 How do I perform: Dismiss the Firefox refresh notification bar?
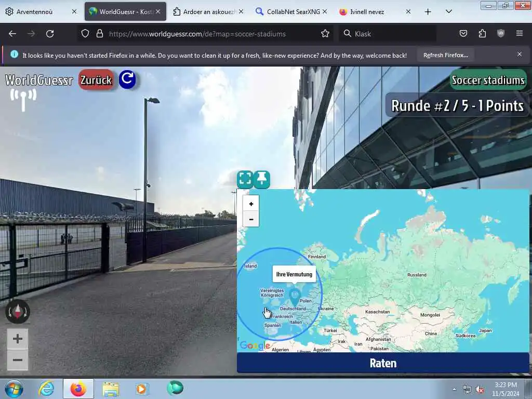coord(519,54)
